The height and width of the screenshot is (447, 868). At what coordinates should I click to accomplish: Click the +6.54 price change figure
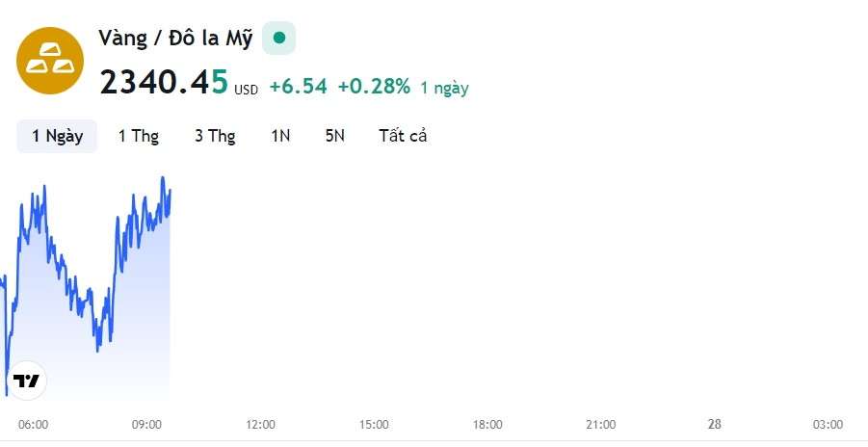[x=299, y=87]
